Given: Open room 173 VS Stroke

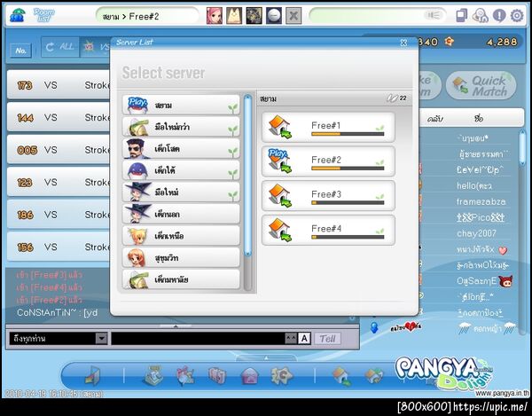Looking at the screenshot, I should pyautogui.click(x=59, y=85).
